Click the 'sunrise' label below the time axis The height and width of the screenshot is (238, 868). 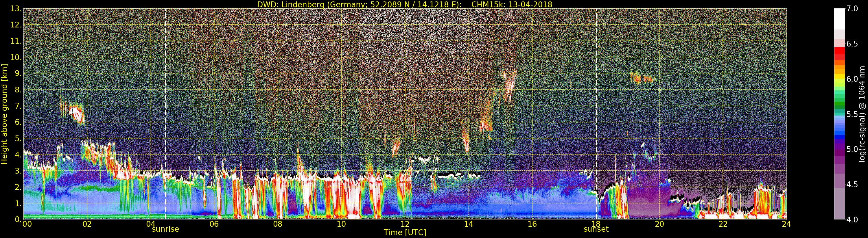(165, 229)
